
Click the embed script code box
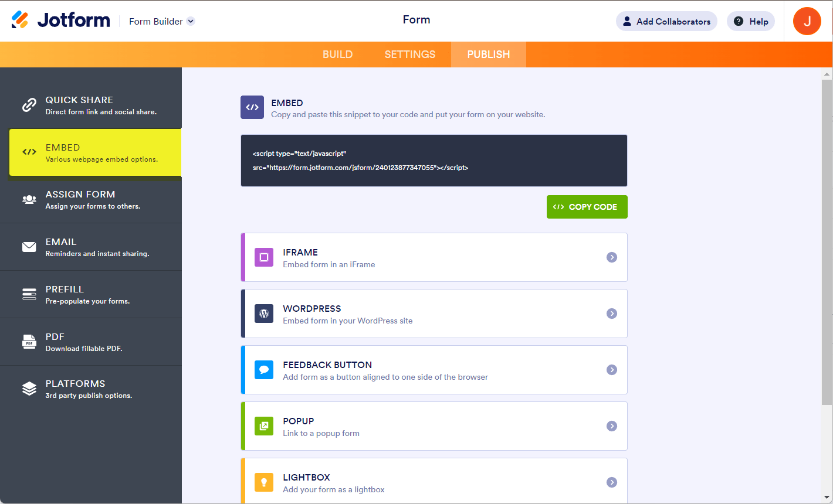click(x=434, y=161)
